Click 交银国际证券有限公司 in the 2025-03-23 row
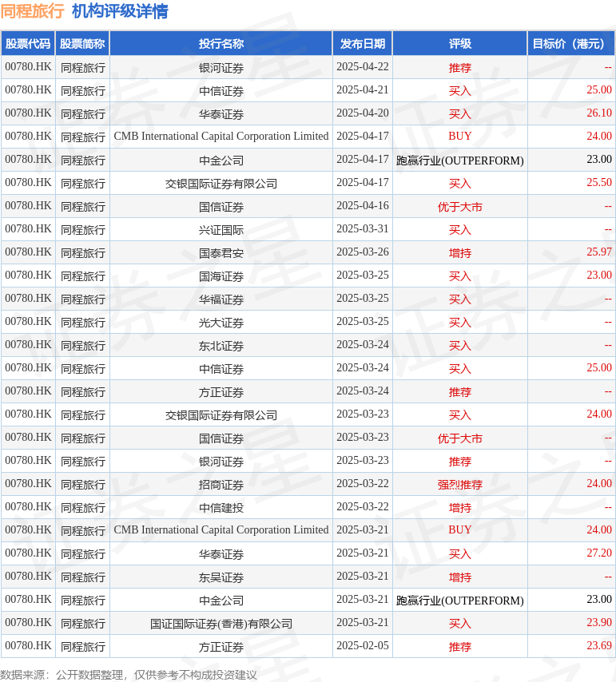 221,415
